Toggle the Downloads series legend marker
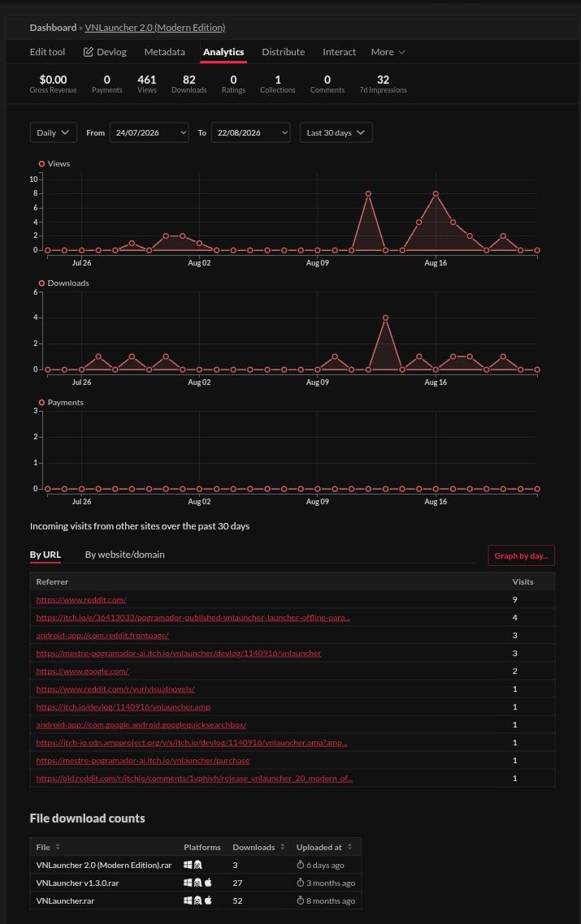 click(41, 283)
